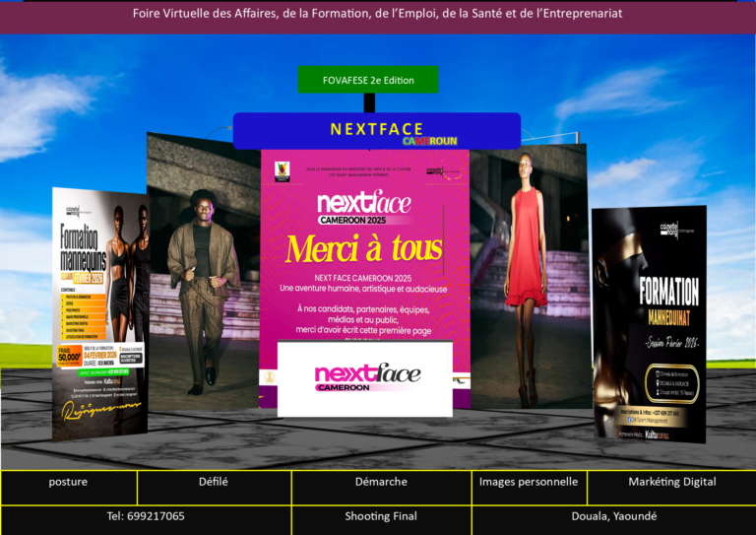Select the Douala, Yaoundé location cell
The image size is (756, 535).
(x=614, y=520)
